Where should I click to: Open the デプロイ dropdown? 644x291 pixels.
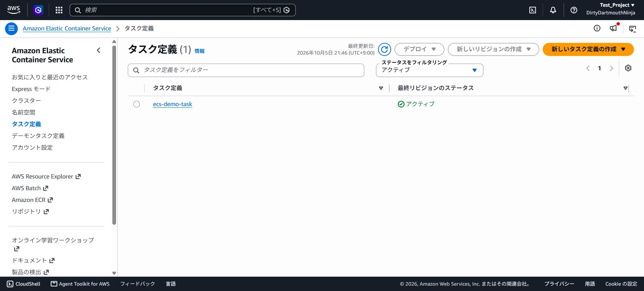pyautogui.click(x=419, y=49)
